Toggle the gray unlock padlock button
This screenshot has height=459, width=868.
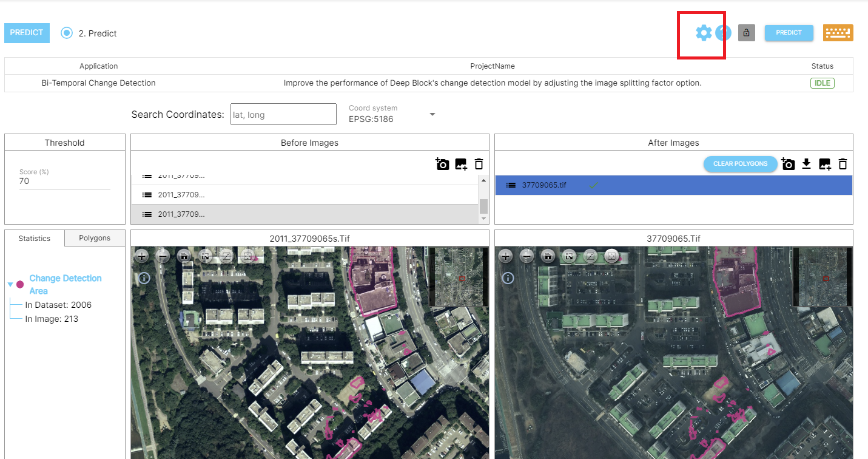tap(746, 33)
